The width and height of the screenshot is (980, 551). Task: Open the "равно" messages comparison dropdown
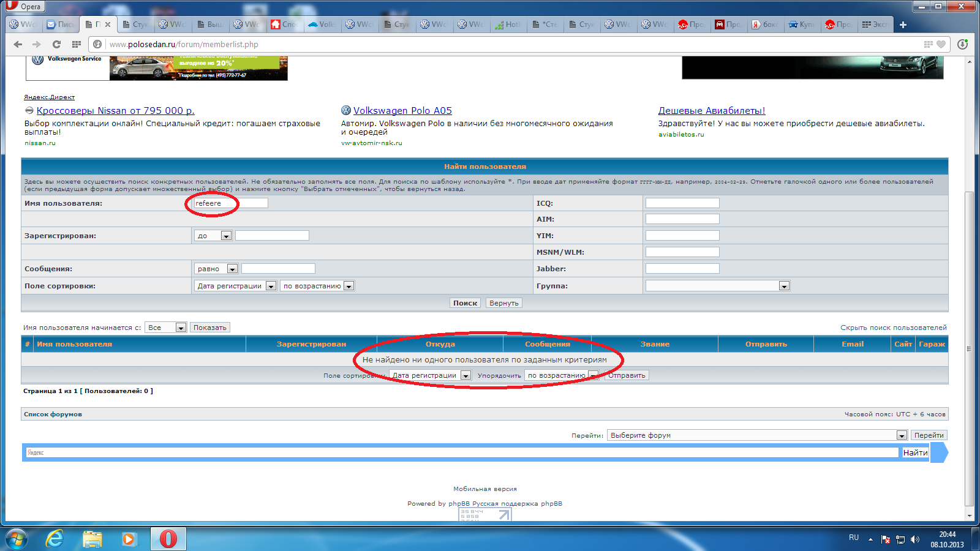point(232,269)
